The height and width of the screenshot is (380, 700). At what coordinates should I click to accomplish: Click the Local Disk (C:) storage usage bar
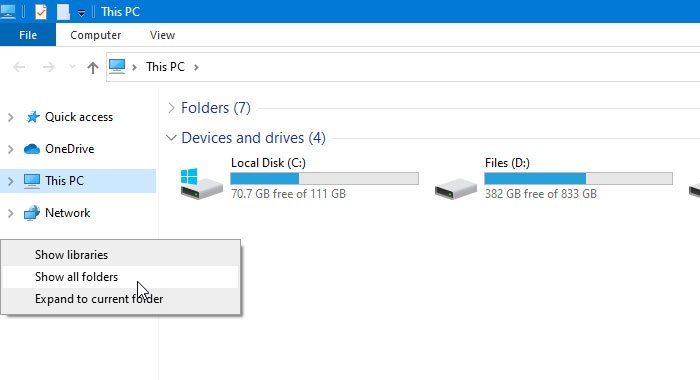click(x=325, y=179)
